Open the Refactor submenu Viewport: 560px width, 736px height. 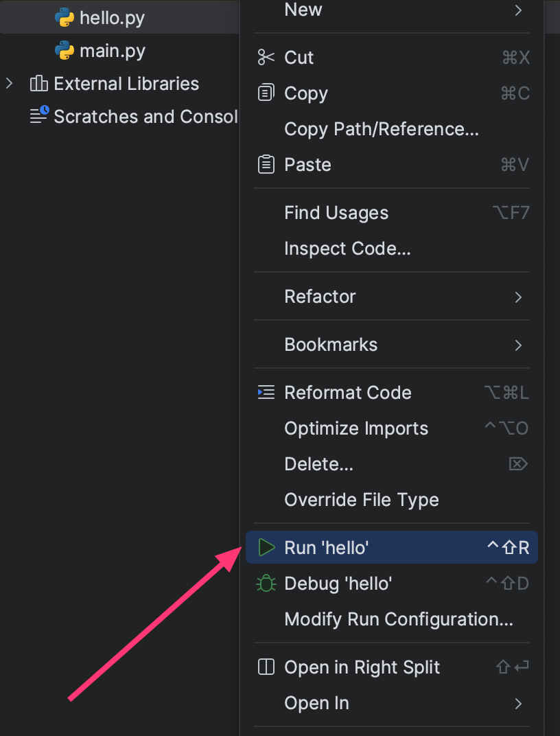(518, 297)
